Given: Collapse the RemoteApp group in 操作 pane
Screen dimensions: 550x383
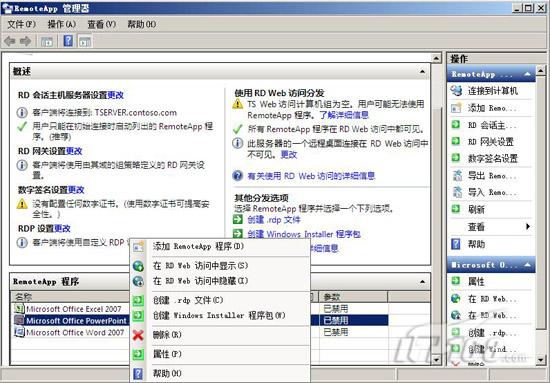Looking at the screenshot, I should coord(527,74).
